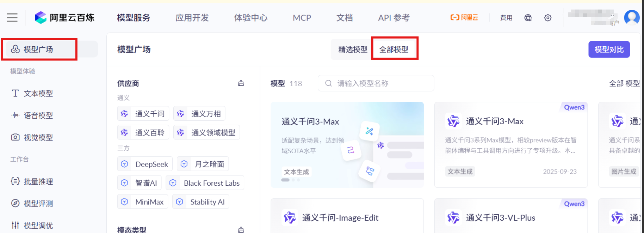This screenshot has width=644, height=233.
Task: Click the Qwen3 badge on 通义千问3-VL-Plus
Action: tap(574, 204)
